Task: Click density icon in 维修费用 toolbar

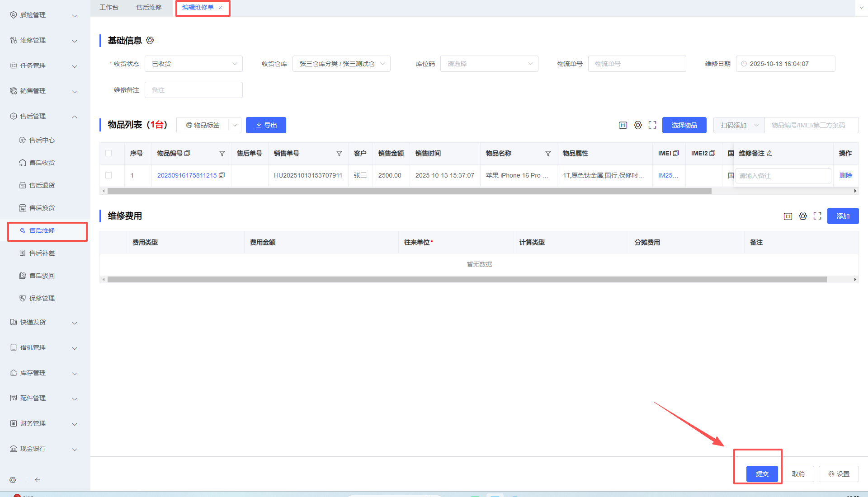Action: click(788, 216)
